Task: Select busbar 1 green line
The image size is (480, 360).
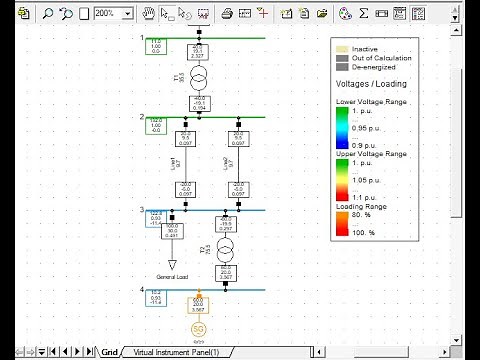Action: (205, 38)
